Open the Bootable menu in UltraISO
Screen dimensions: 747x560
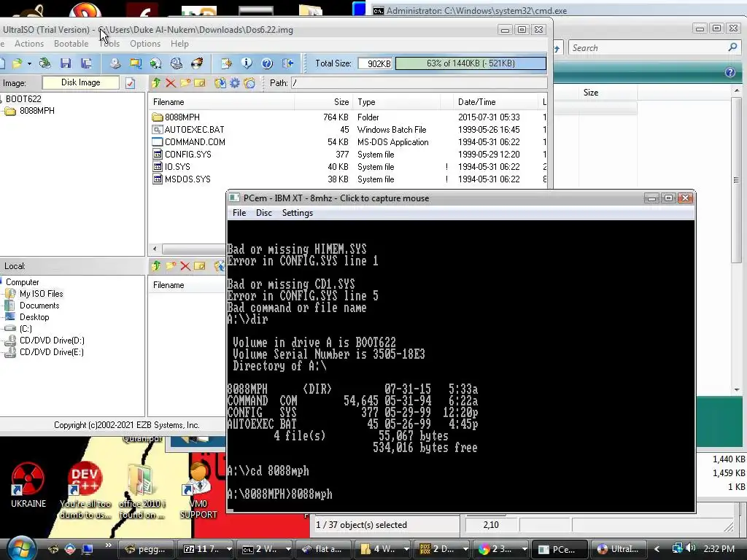(x=71, y=44)
